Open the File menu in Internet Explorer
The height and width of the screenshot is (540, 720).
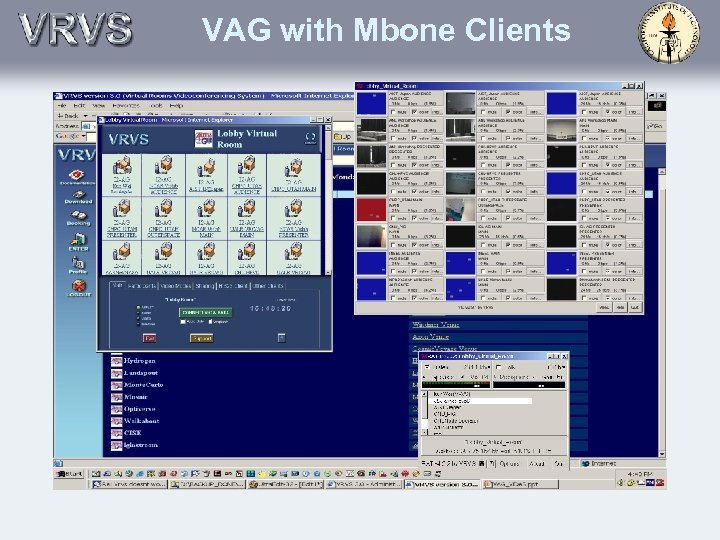point(62,106)
